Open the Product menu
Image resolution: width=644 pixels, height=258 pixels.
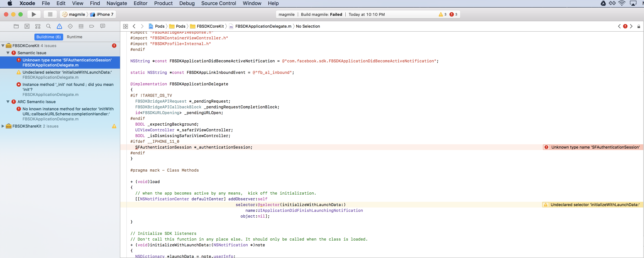(x=164, y=3)
